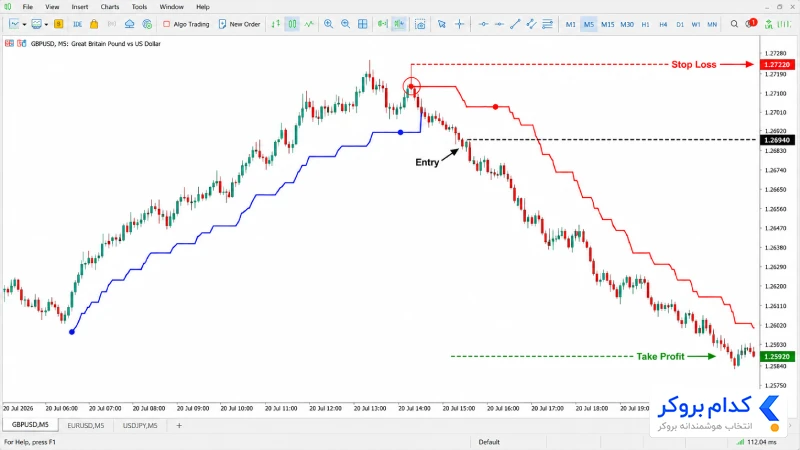Viewport: 800px width, 450px height.
Task: Take a chart screenshot with camera icon
Action: [420, 24]
